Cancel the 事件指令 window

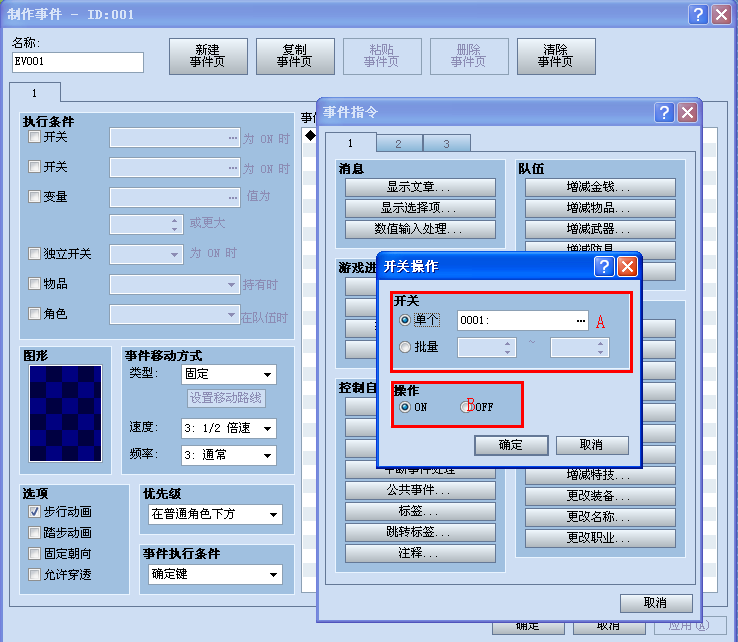click(656, 603)
